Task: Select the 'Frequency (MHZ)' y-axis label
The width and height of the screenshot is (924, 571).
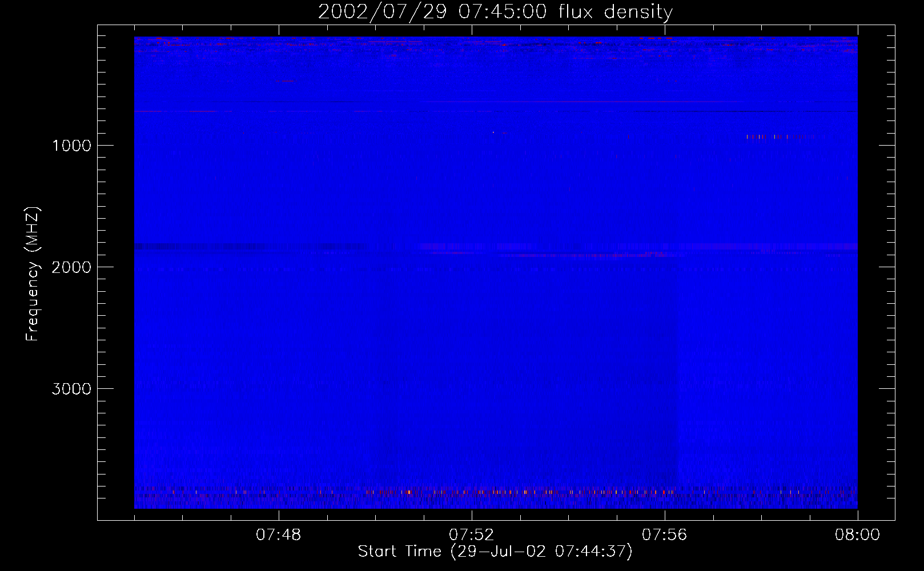Action: click(33, 274)
